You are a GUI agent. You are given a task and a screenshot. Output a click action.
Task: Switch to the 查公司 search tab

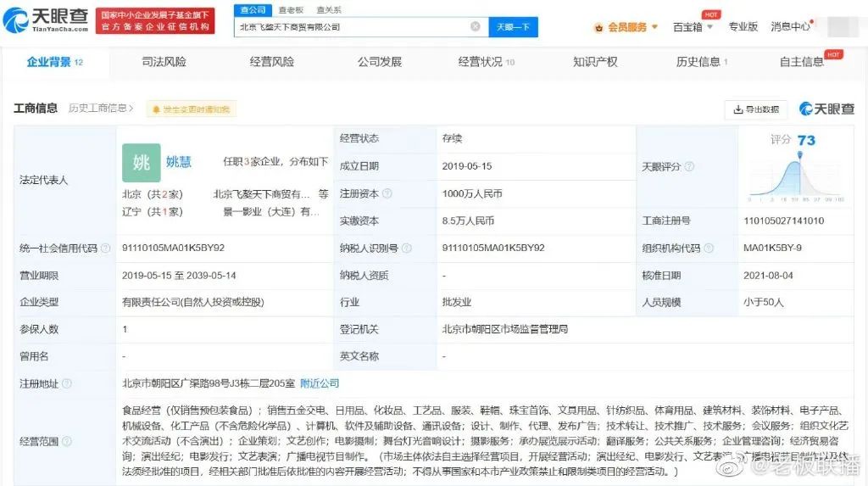(x=253, y=9)
